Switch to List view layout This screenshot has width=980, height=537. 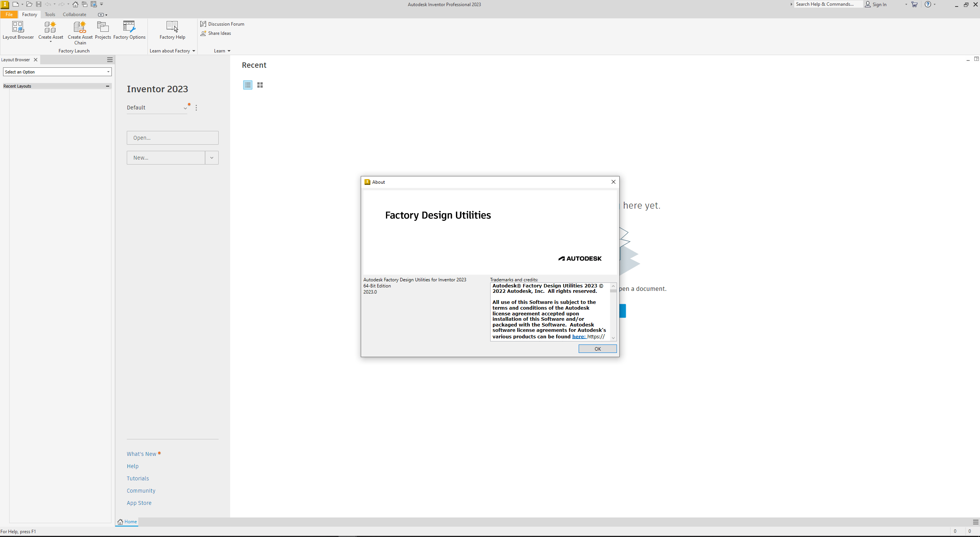tap(247, 84)
